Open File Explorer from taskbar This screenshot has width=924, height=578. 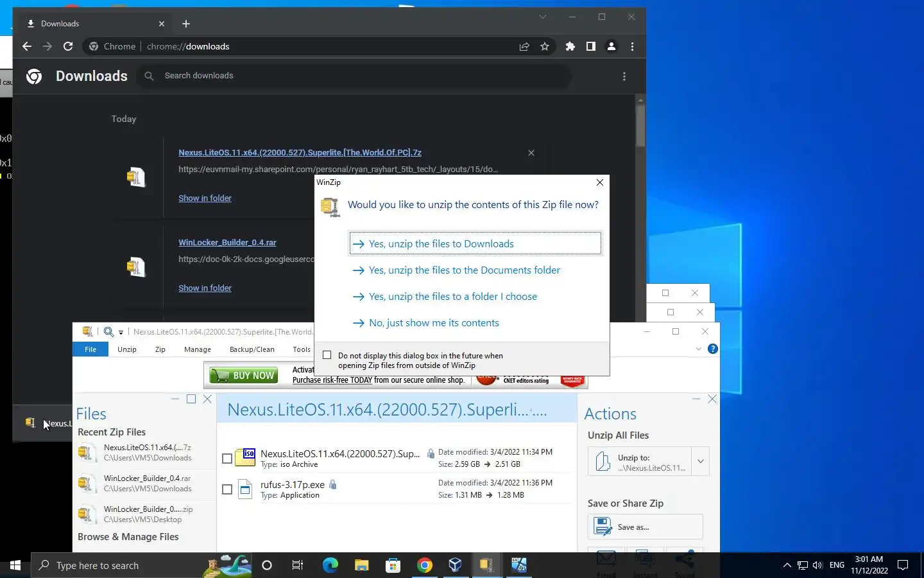click(361, 565)
